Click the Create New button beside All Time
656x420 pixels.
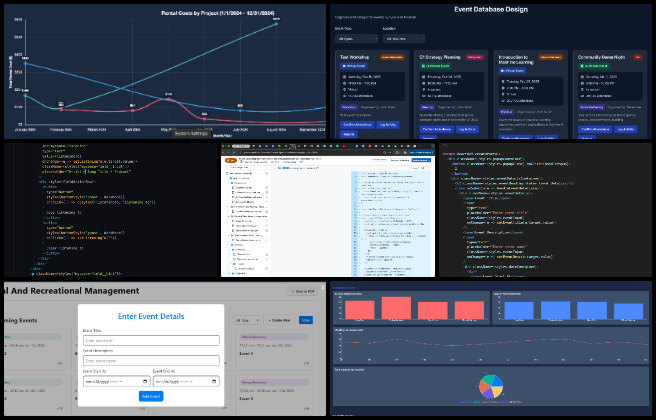pyautogui.click(x=279, y=320)
